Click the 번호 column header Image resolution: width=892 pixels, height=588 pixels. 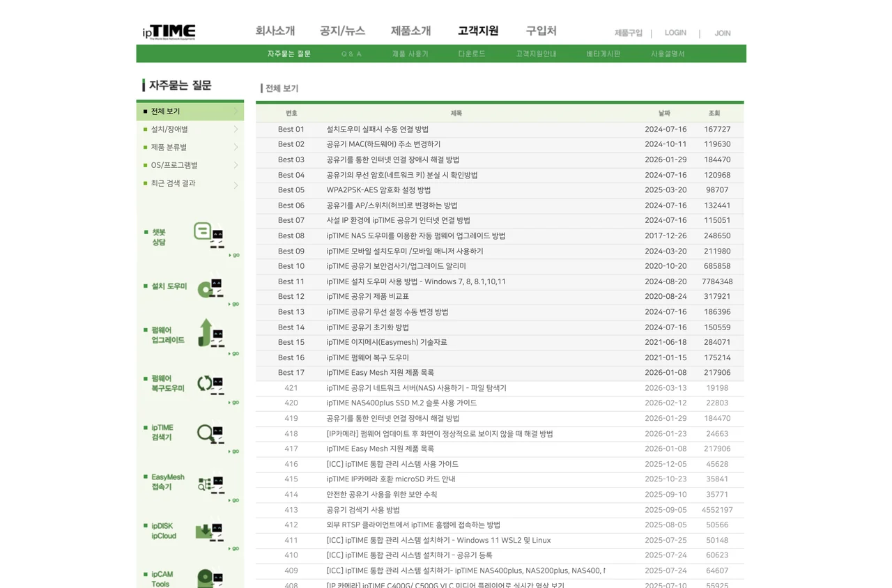pos(291,113)
